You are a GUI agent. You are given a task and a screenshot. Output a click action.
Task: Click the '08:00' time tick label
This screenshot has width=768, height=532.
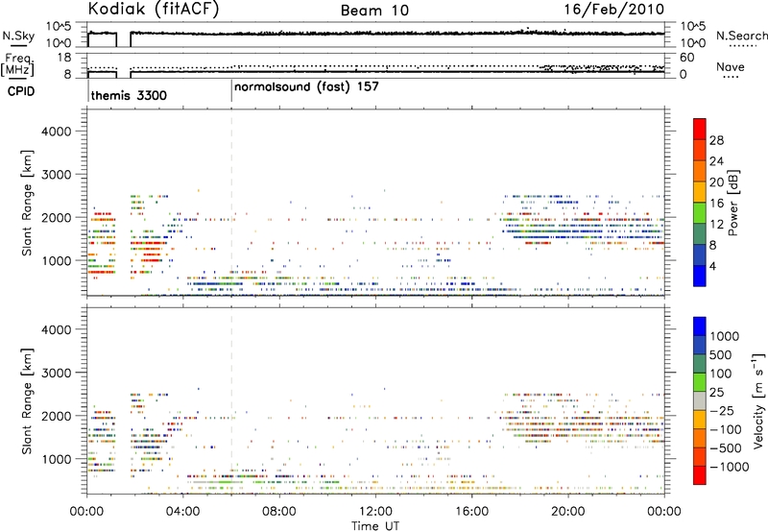click(x=279, y=512)
